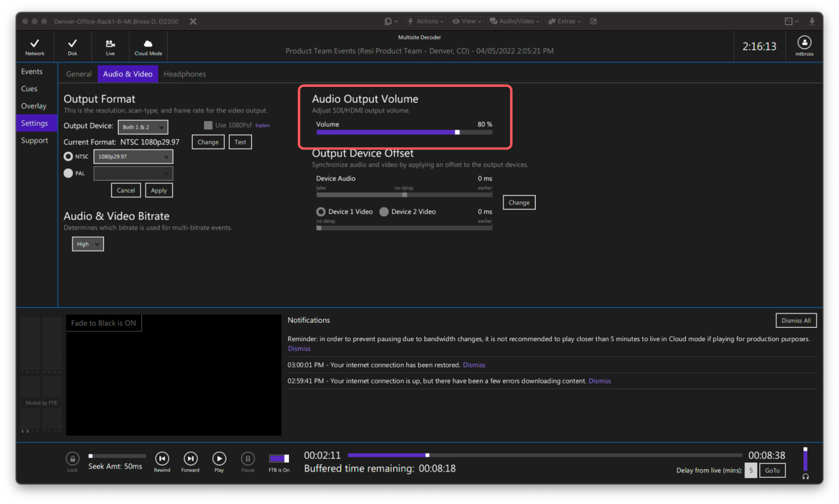The image size is (839, 504).
Task: Click the headphones icon at bottom right
Action: (805, 477)
